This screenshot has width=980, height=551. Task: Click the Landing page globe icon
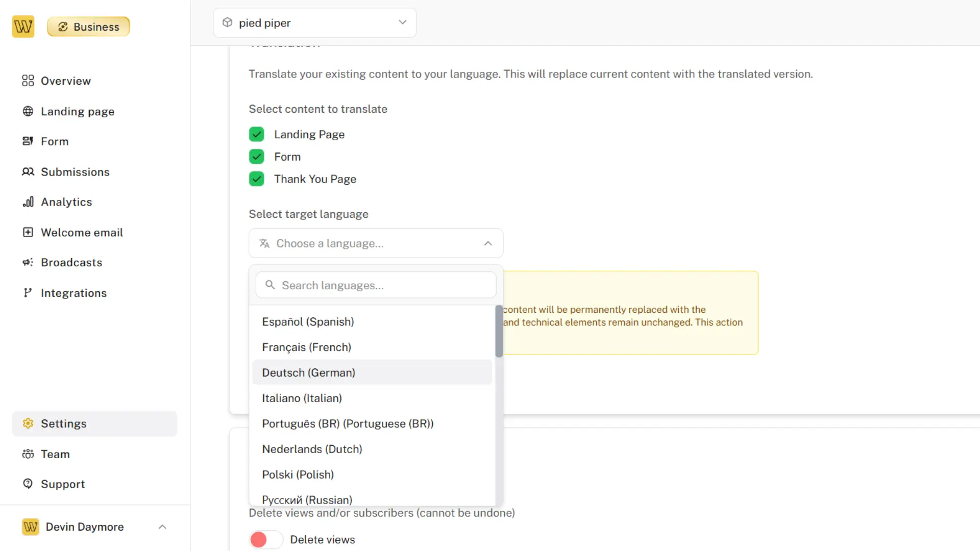tap(28, 111)
